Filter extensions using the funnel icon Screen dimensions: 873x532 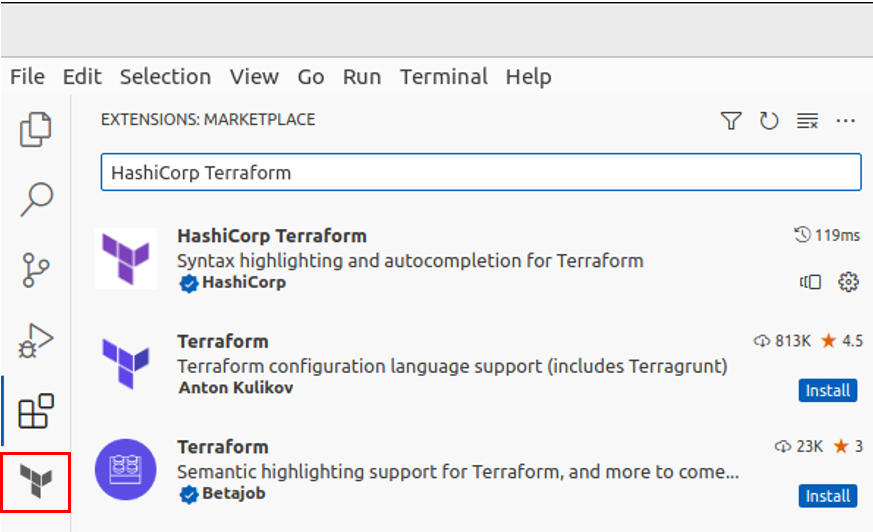tap(731, 121)
